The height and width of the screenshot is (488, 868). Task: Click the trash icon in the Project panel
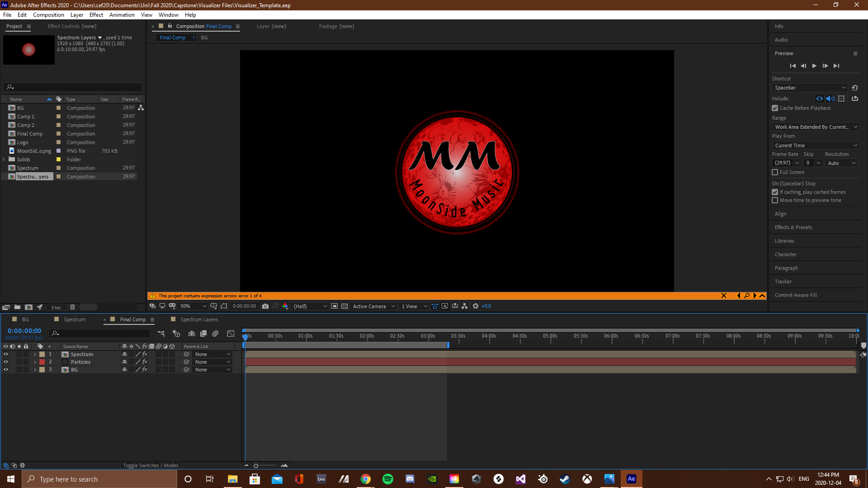coord(72,307)
